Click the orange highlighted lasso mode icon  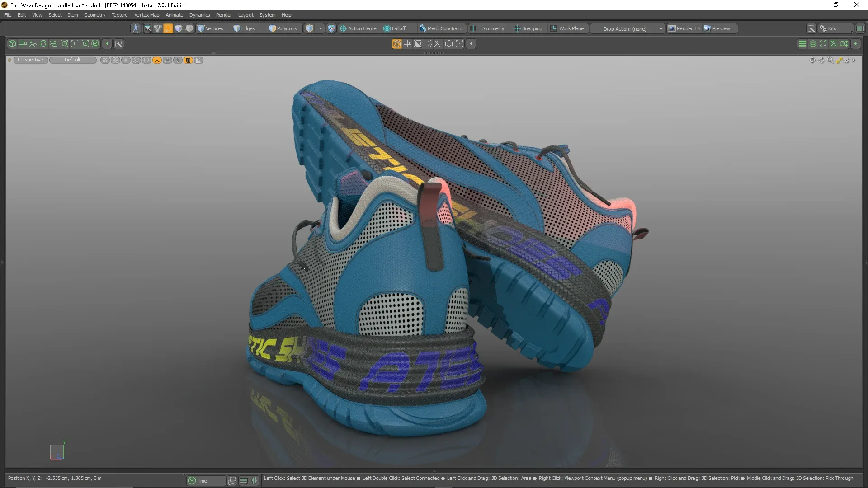(168, 28)
